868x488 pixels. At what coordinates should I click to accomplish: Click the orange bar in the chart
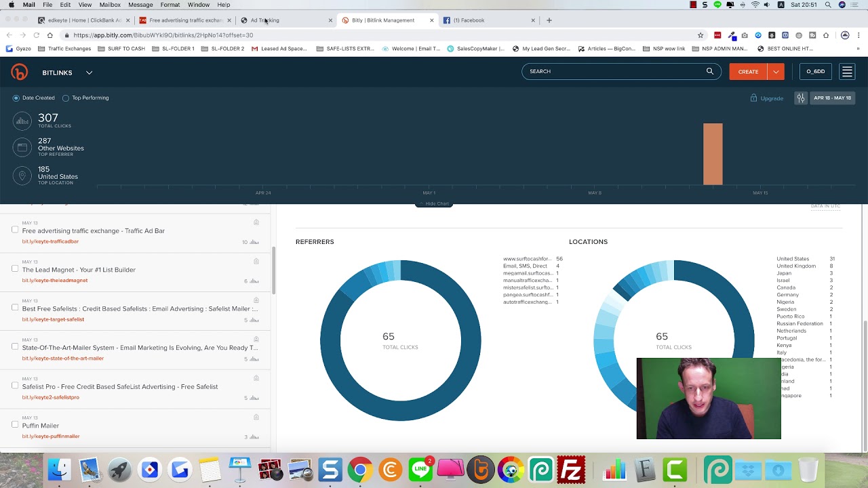(x=713, y=154)
